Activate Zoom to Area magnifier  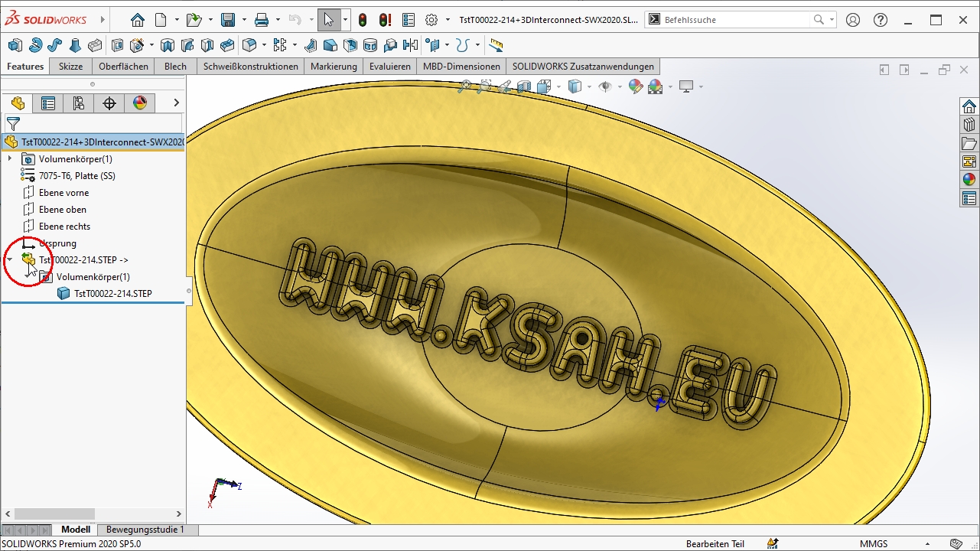483,86
